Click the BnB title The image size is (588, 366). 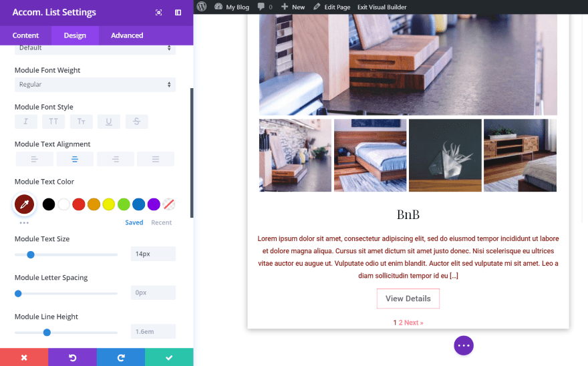[408, 214]
